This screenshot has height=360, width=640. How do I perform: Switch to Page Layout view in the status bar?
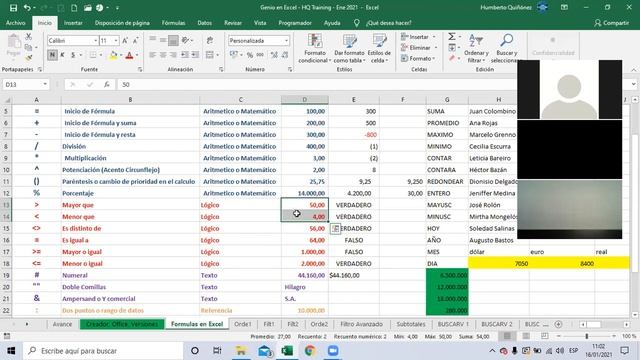526,336
